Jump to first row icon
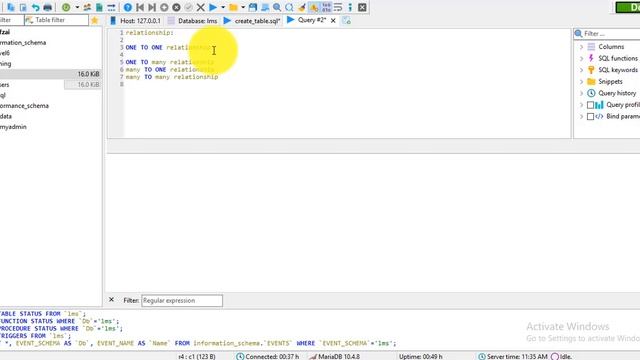The width and height of the screenshot is (640, 360). point(140,7)
